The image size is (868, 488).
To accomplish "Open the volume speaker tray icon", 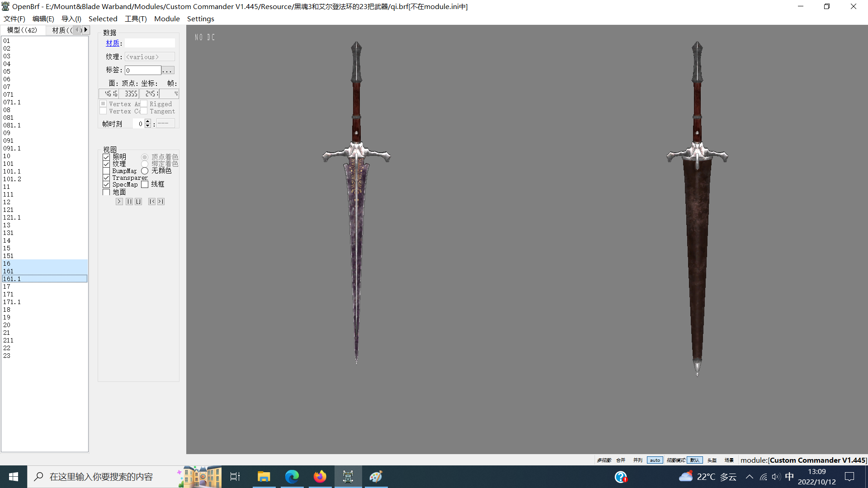I will [x=776, y=477].
